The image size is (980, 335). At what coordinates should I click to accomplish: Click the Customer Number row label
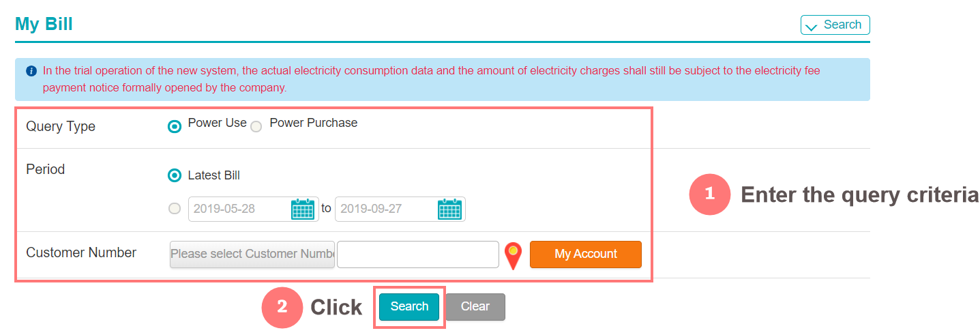tap(81, 252)
